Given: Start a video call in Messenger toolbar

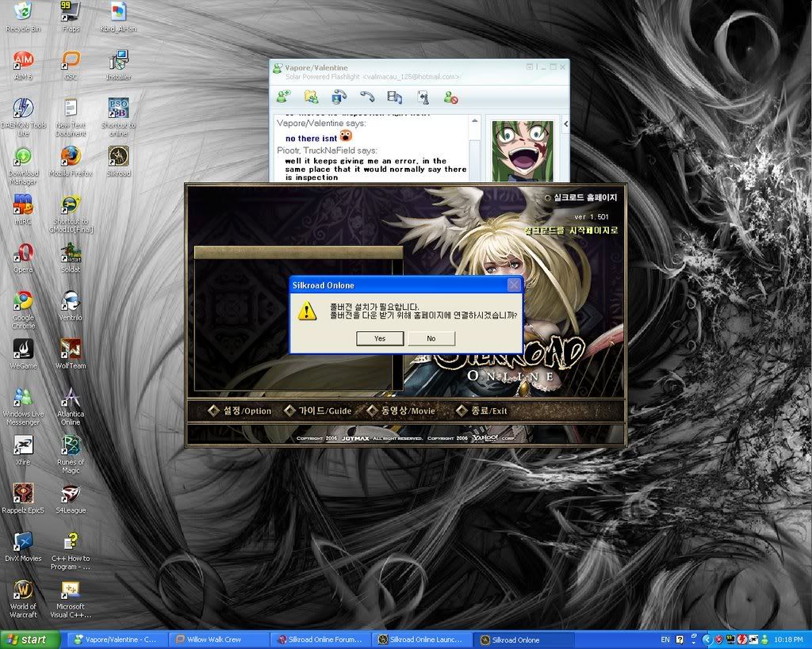Looking at the screenshot, I should click(x=339, y=97).
